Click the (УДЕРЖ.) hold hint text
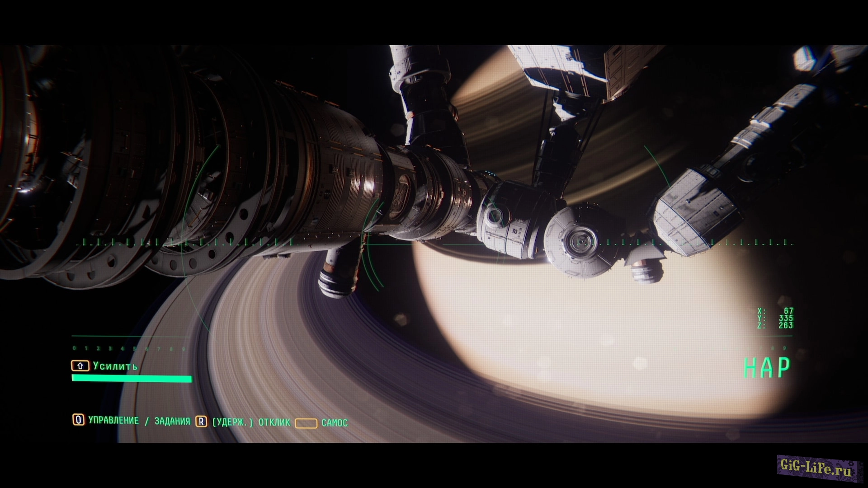 tap(232, 422)
